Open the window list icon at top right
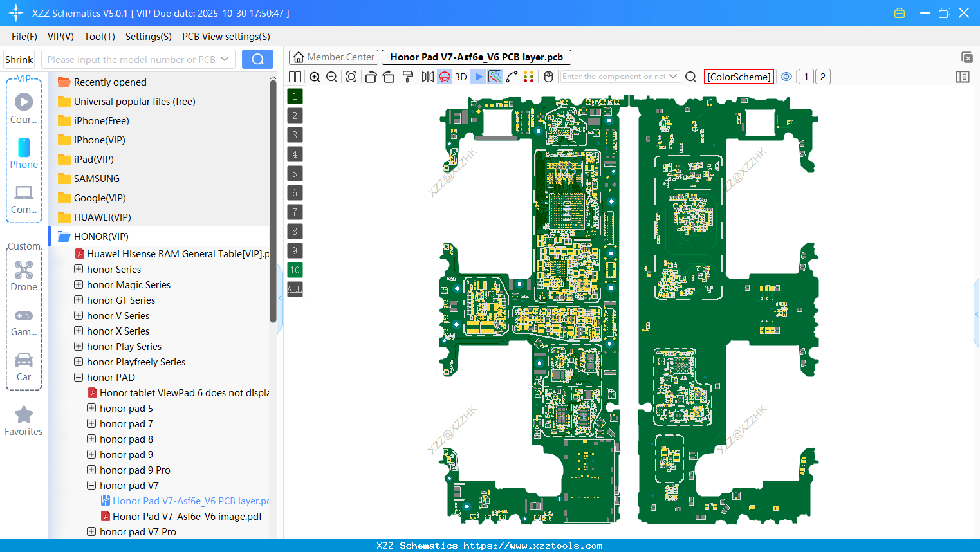 pyautogui.click(x=966, y=57)
